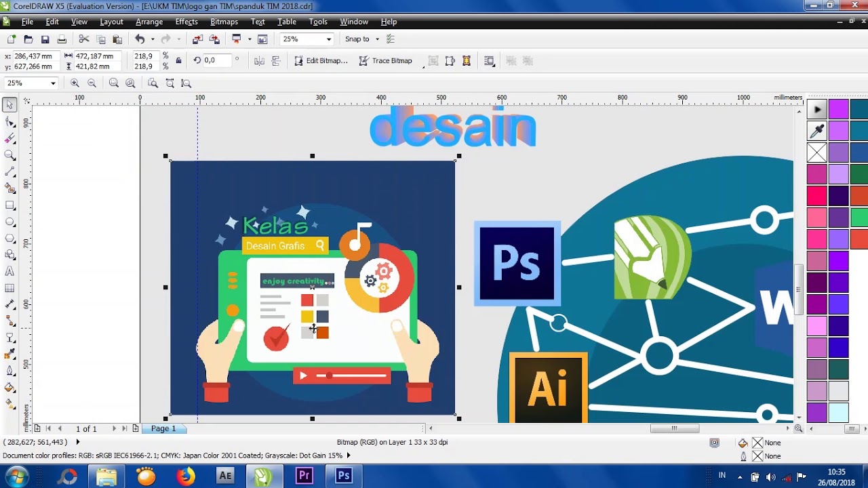Click the Paste icon
Image resolution: width=868 pixels, height=488 pixels.
pyautogui.click(x=117, y=39)
